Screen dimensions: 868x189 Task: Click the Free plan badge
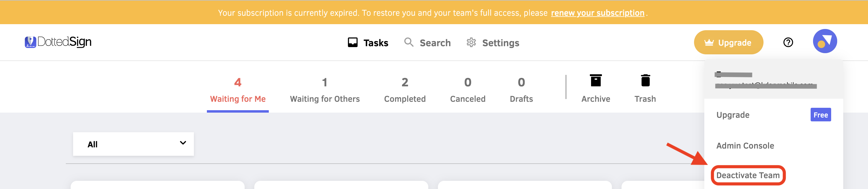[x=821, y=115]
